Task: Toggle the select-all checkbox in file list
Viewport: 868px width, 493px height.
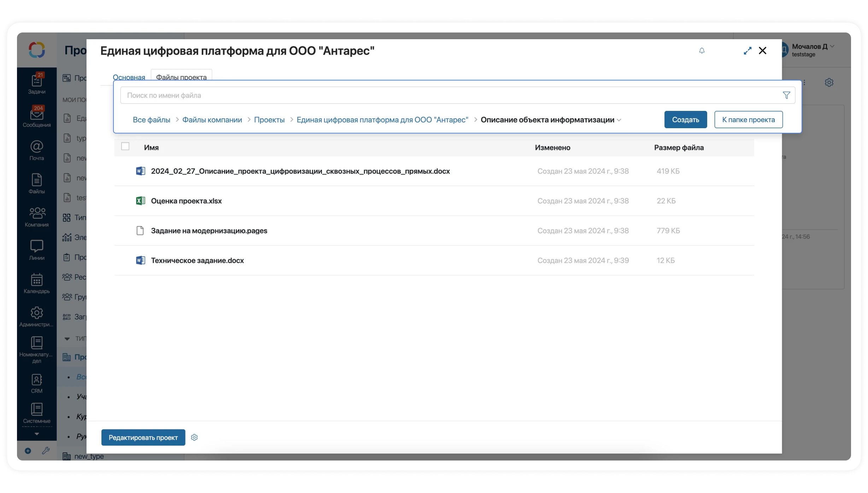Action: (x=125, y=145)
